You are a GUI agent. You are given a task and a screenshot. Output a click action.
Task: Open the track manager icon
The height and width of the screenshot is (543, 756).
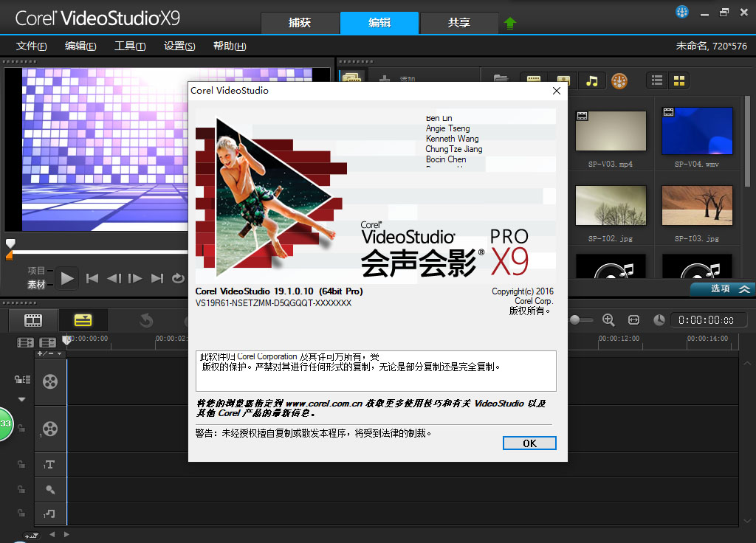point(48,342)
